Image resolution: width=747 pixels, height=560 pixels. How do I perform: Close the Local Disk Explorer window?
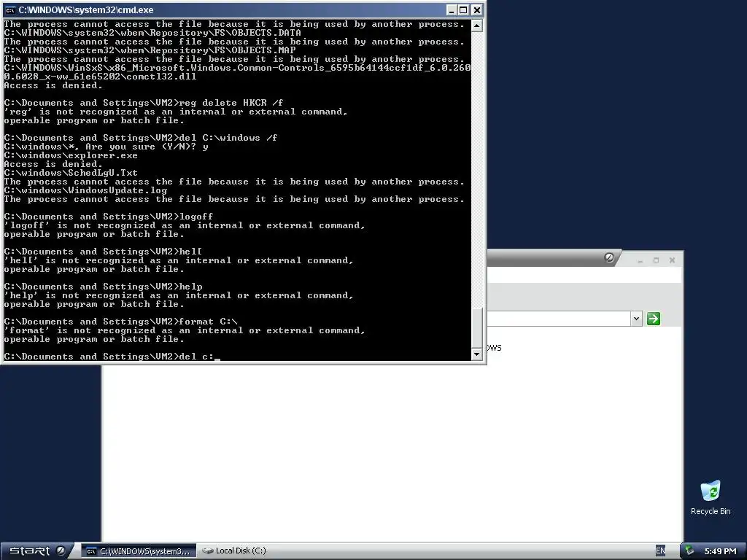click(672, 260)
